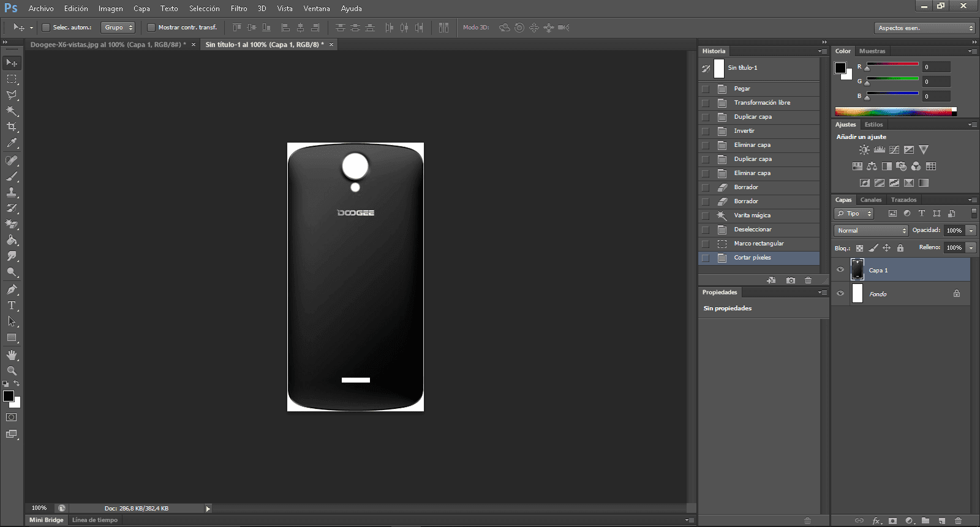Toggle Quick Mask mode

pyautogui.click(x=12, y=417)
